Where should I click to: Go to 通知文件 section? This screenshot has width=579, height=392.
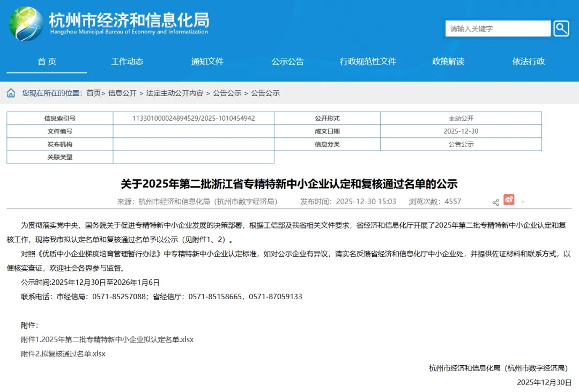tap(207, 61)
